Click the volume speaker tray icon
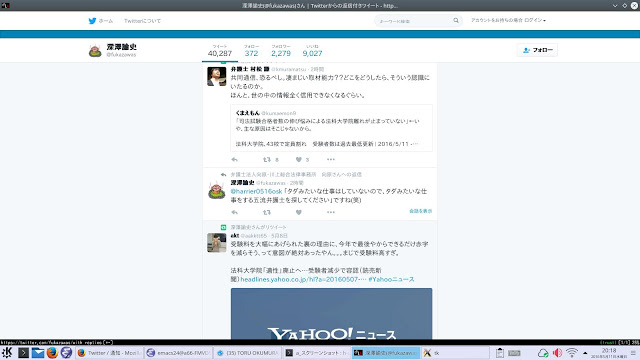Viewport: 640px width, 360px height. 557,353
